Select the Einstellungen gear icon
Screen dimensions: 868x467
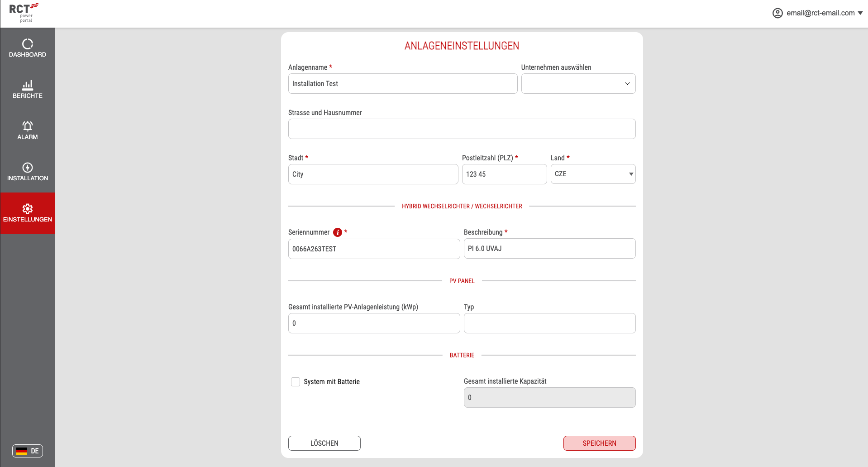tap(28, 209)
